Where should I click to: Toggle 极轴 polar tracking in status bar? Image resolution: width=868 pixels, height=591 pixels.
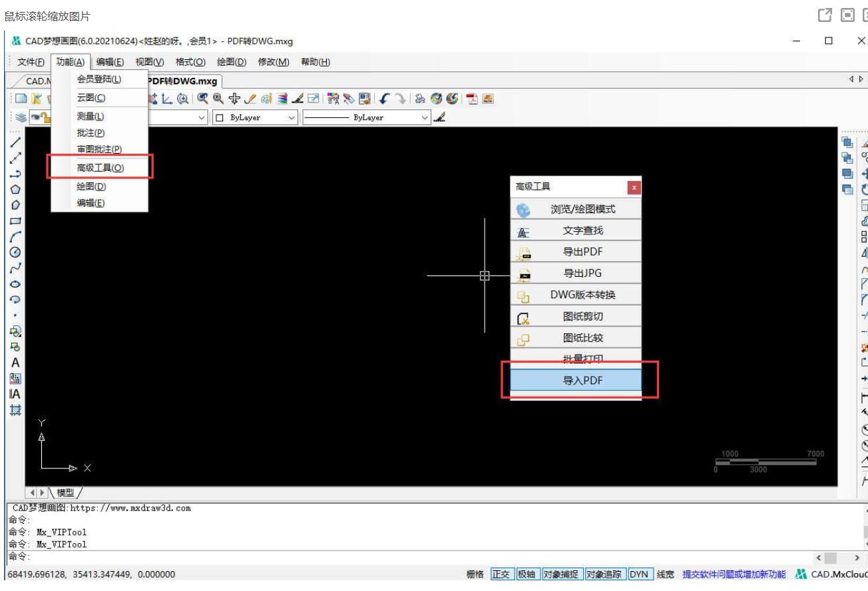tap(527, 574)
